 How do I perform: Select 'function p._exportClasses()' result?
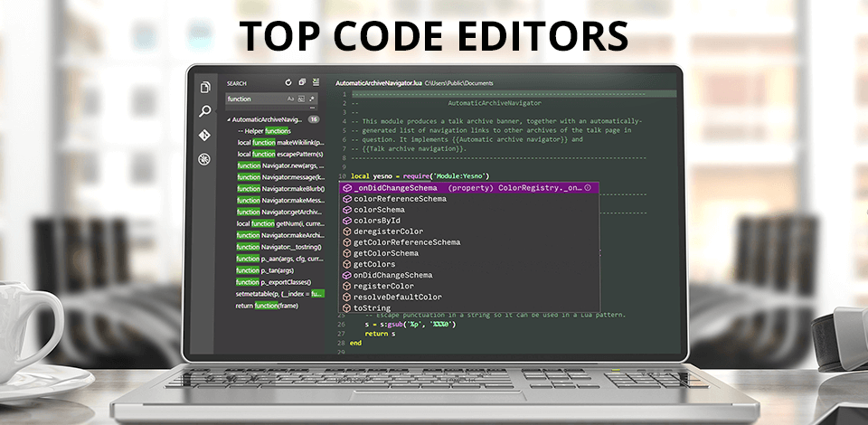pyautogui.click(x=275, y=282)
